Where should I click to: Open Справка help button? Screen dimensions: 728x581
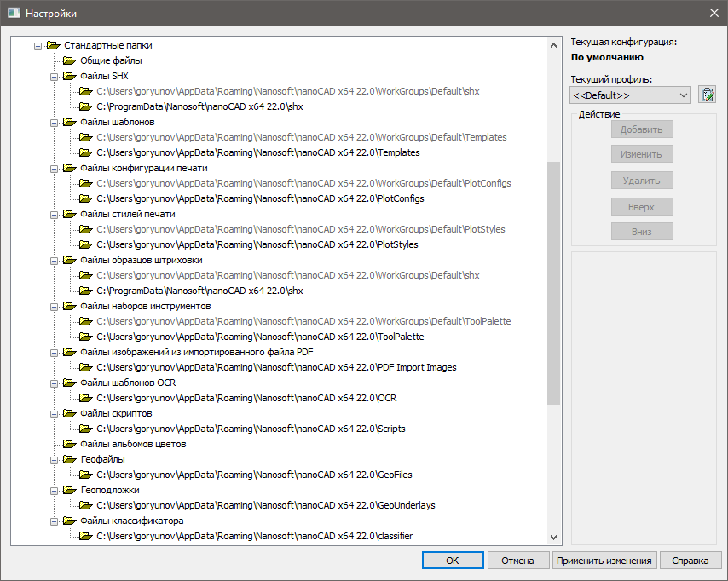pyautogui.click(x=690, y=561)
